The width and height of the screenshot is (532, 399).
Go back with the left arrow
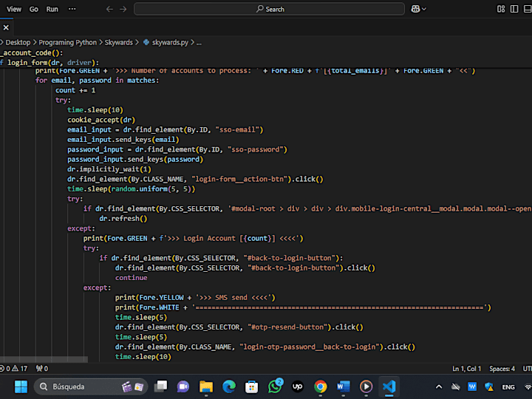click(x=109, y=9)
